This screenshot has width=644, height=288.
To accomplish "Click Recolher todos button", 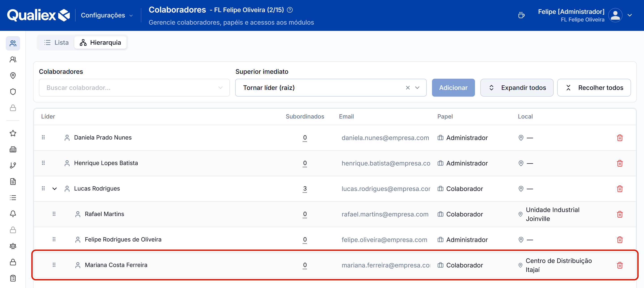I will [594, 88].
